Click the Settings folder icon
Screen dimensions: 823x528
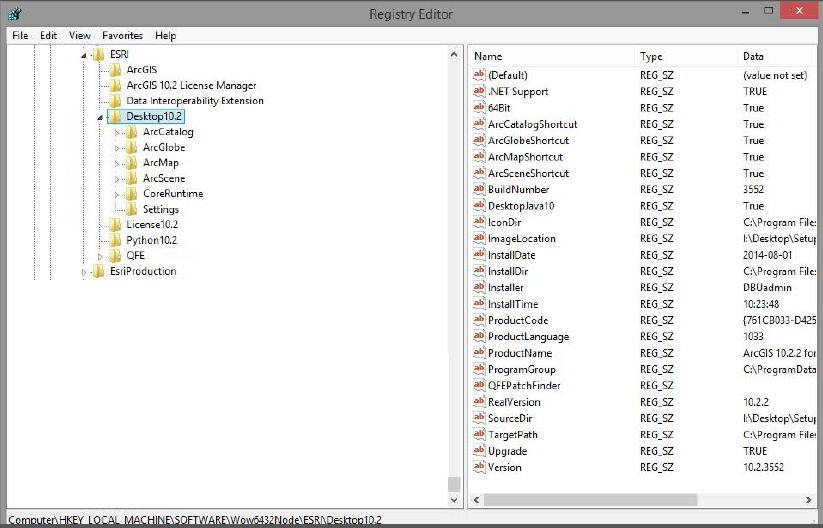click(x=131, y=209)
